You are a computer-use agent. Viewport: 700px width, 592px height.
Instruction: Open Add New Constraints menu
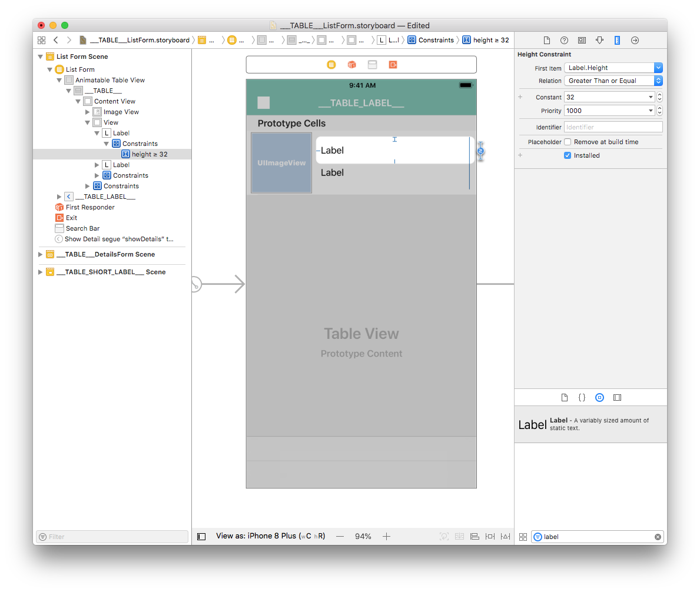point(490,536)
